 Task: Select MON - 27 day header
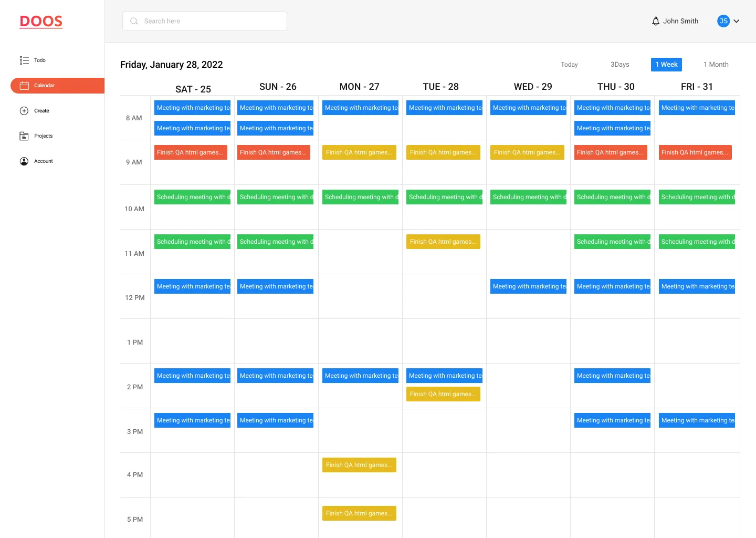[359, 87]
